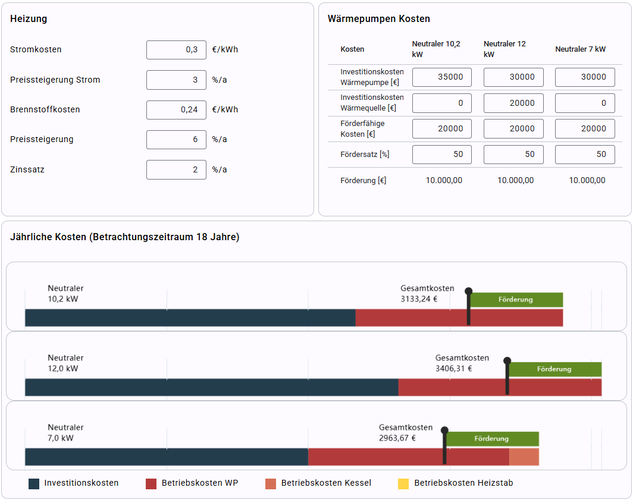Image resolution: width=633 pixels, height=500 pixels.
Task: Select the Brennstoffkosten input showing 0,24
Action: coord(176,110)
